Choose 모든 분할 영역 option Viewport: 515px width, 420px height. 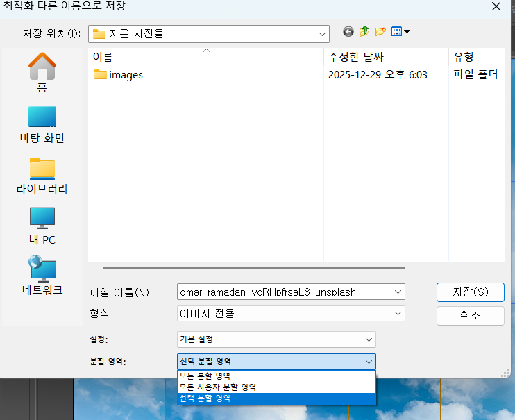click(276, 376)
